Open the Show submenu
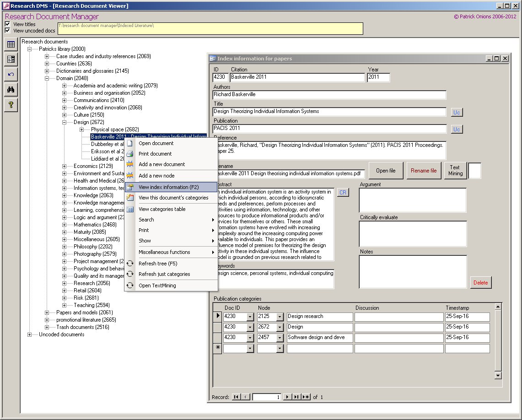Image resolution: width=522 pixels, height=420 pixels. (x=171, y=241)
